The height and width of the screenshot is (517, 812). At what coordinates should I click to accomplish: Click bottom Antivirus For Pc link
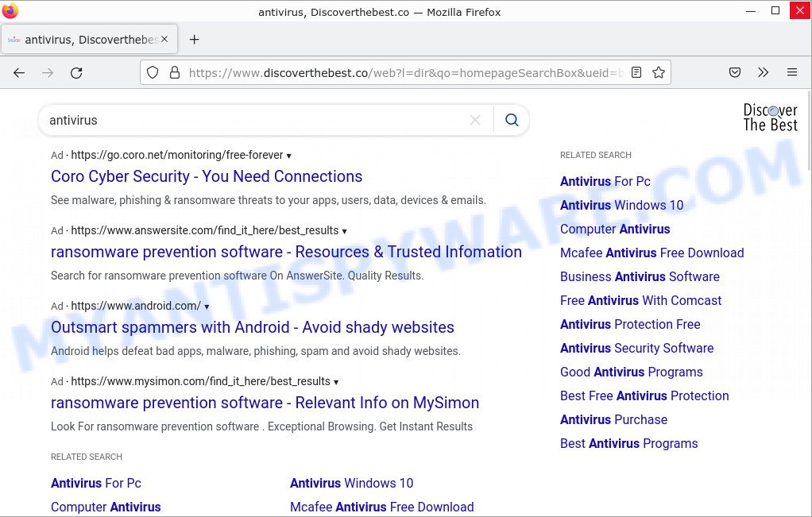(96, 484)
